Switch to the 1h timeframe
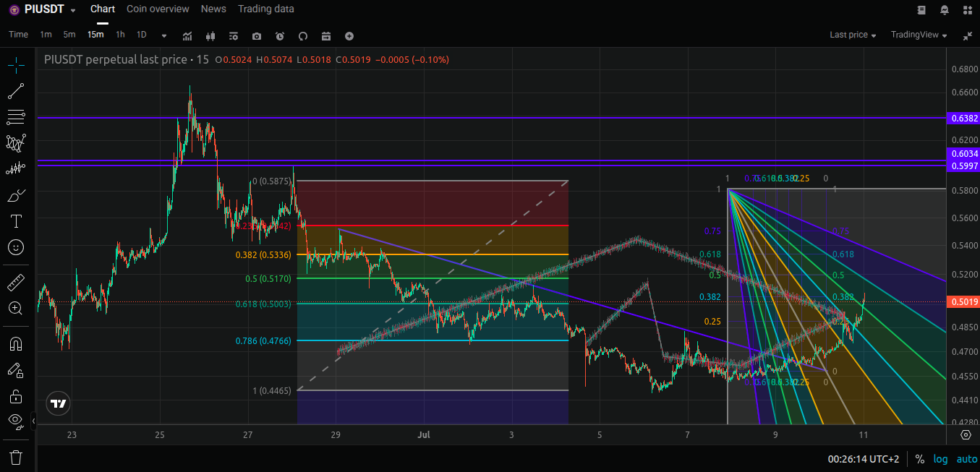This screenshot has height=472, width=980. tap(120, 35)
